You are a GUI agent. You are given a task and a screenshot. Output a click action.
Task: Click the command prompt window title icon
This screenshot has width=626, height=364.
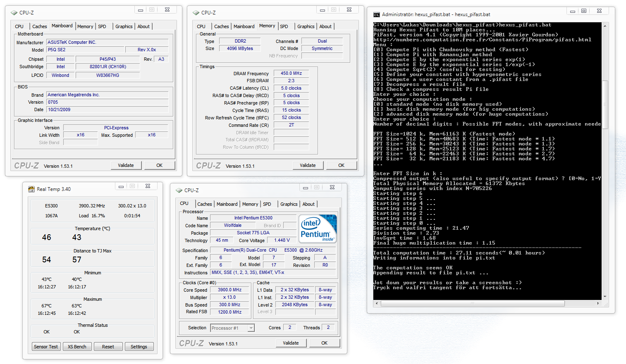pyautogui.click(x=377, y=14)
